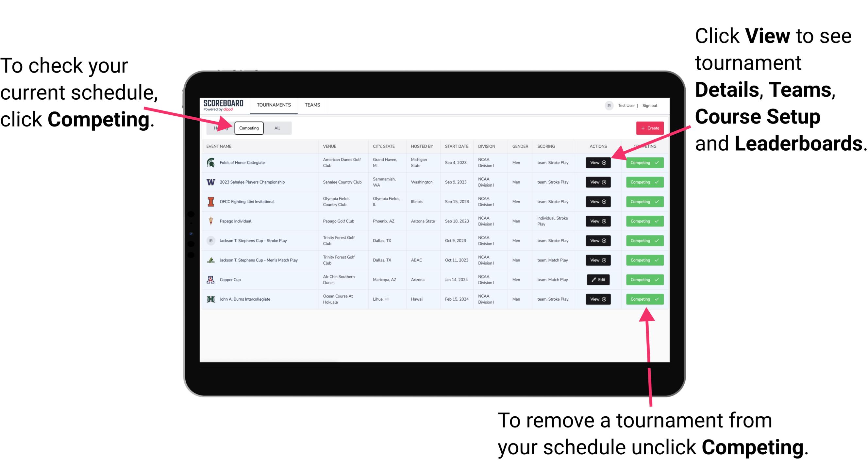The height and width of the screenshot is (467, 868).
Task: Click the View icon for Papago Individual
Action: (598, 221)
